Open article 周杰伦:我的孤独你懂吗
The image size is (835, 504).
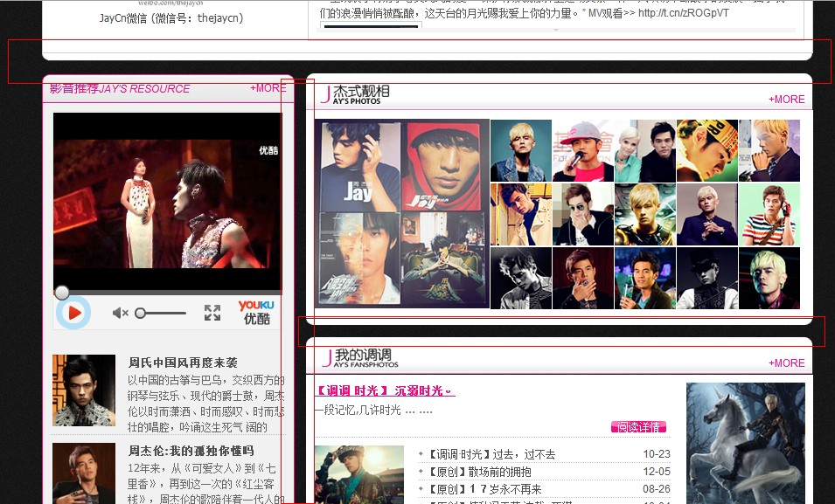tap(191, 451)
